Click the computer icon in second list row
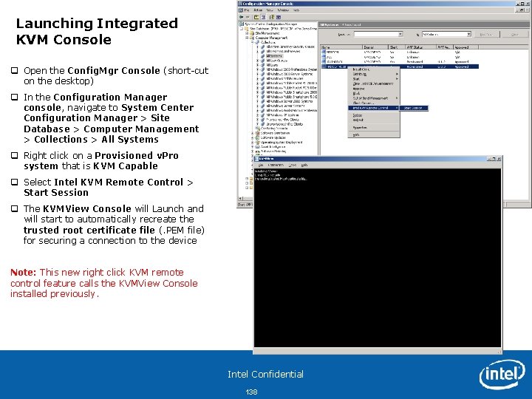The width and height of the screenshot is (532, 399). pyautogui.click(x=324, y=57)
